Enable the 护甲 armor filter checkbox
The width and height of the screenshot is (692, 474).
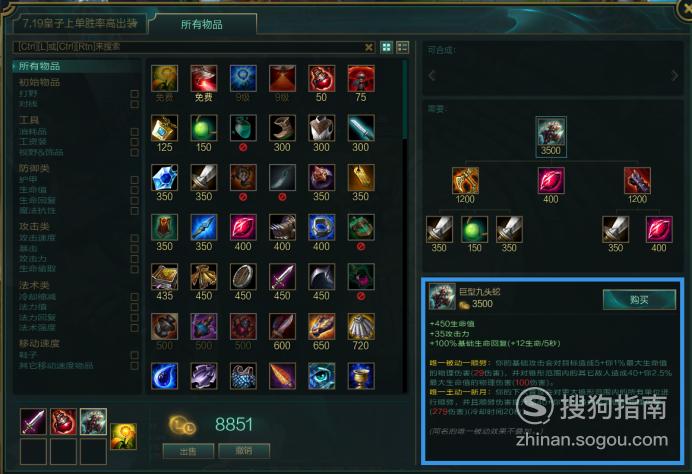(135, 180)
